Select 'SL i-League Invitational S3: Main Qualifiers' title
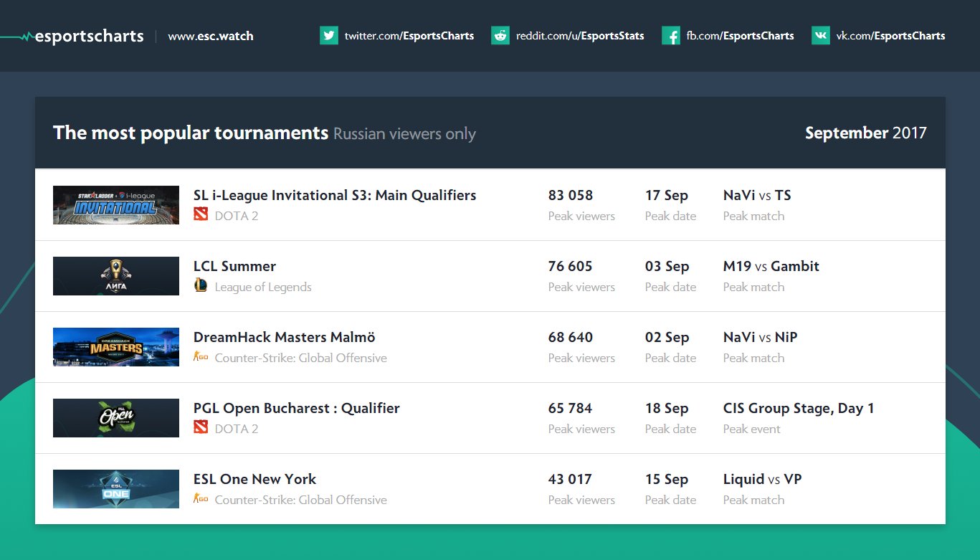The width and height of the screenshot is (980, 560). (x=335, y=195)
